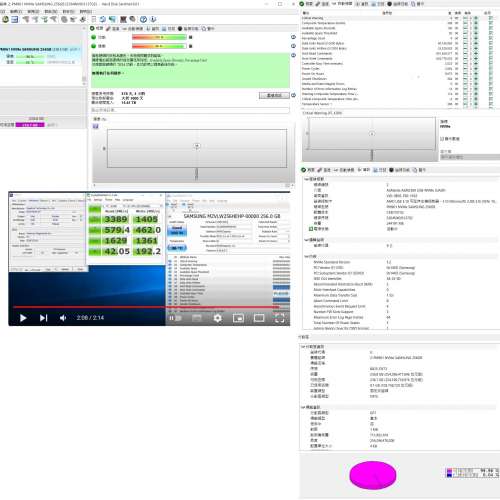
Task: Click the green refresh icon in main toolbar
Action: [x=5, y=20]
